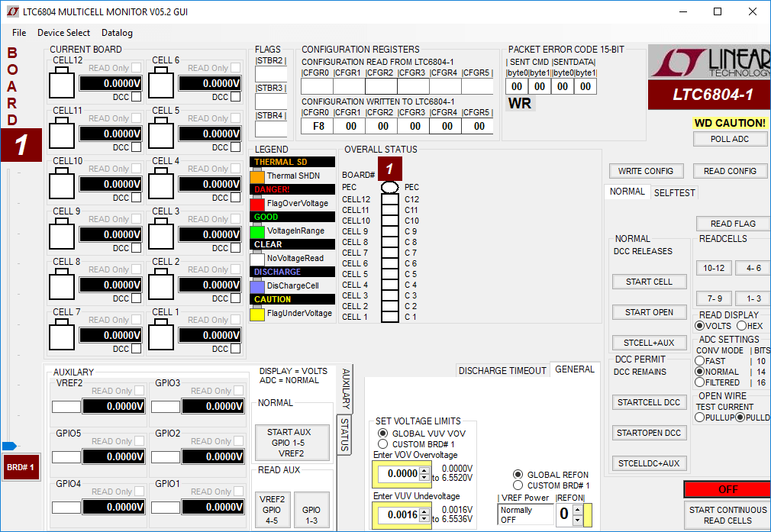Increase the VOV overvoltage stepper
771x532 pixels.
click(x=424, y=470)
